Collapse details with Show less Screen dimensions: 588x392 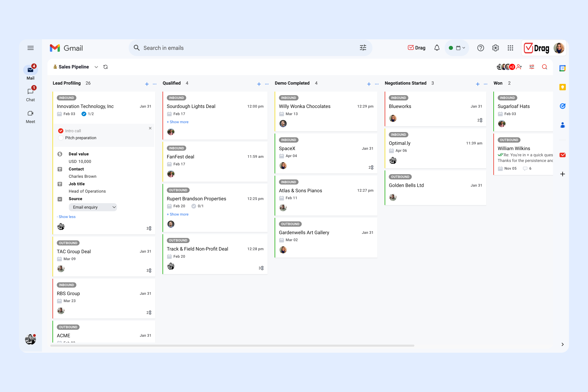pos(66,217)
